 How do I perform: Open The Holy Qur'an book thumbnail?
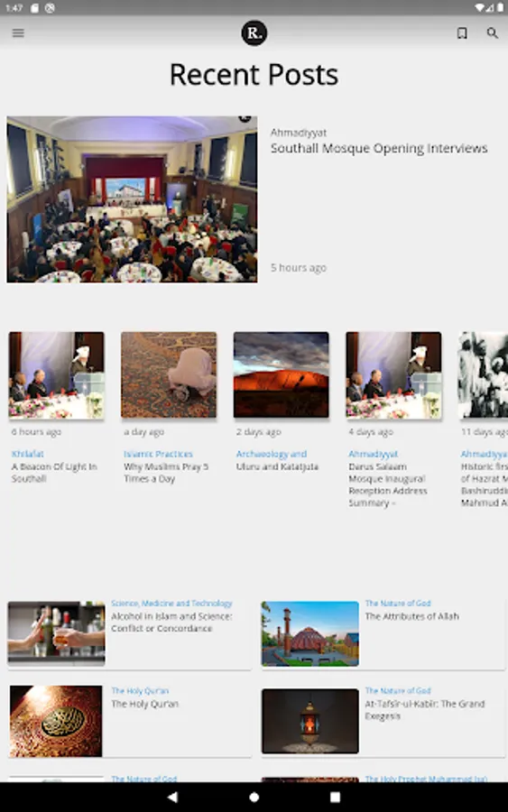coord(56,722)
